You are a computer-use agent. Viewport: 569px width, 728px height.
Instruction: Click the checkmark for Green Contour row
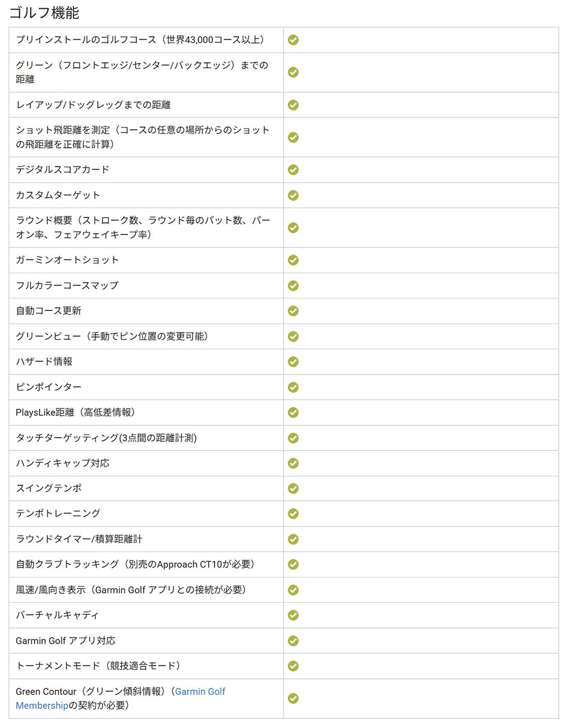tap(293, 699)
